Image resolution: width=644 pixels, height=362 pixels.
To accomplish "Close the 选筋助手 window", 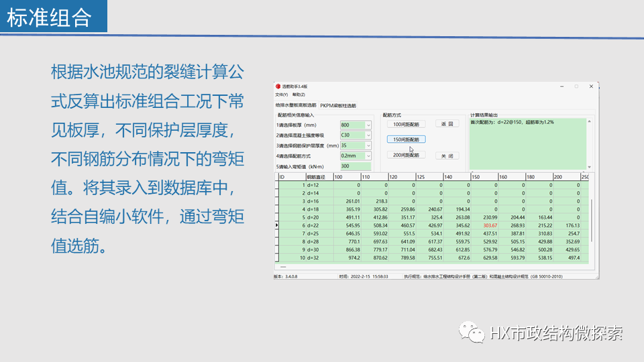I will tap(591, 86).
